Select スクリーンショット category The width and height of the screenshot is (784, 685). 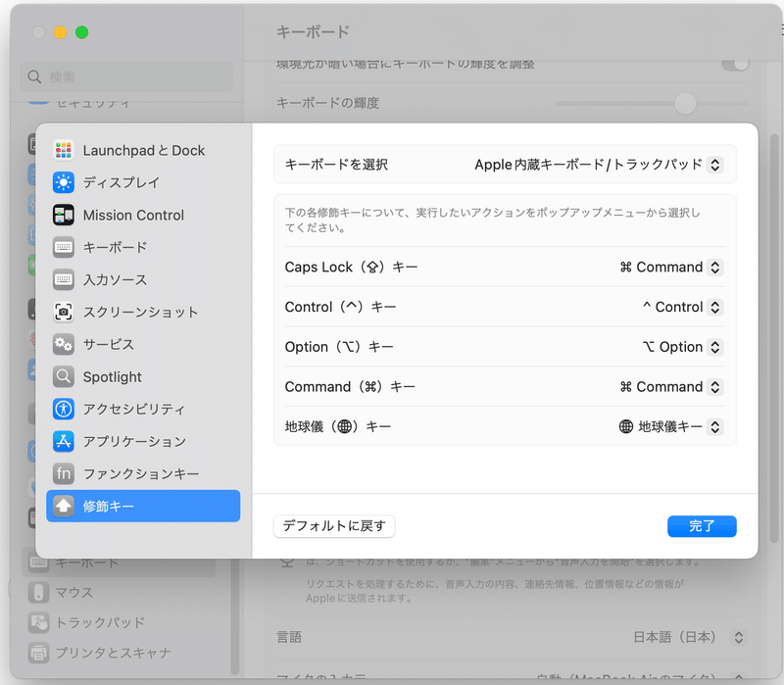click(143, 312)
